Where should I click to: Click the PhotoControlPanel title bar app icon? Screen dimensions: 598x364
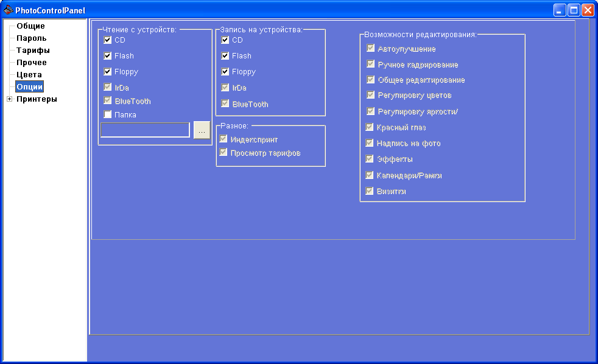tap(8, 10)
